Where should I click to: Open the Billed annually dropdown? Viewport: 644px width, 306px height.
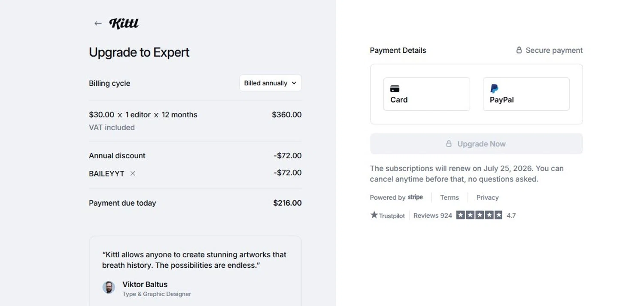tap(270, 83)
